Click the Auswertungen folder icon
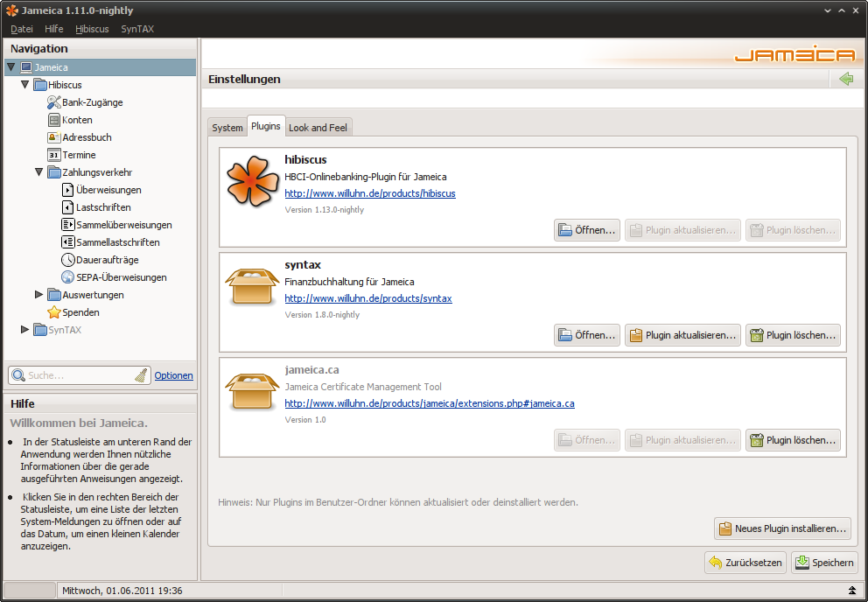 click(54, 295)
